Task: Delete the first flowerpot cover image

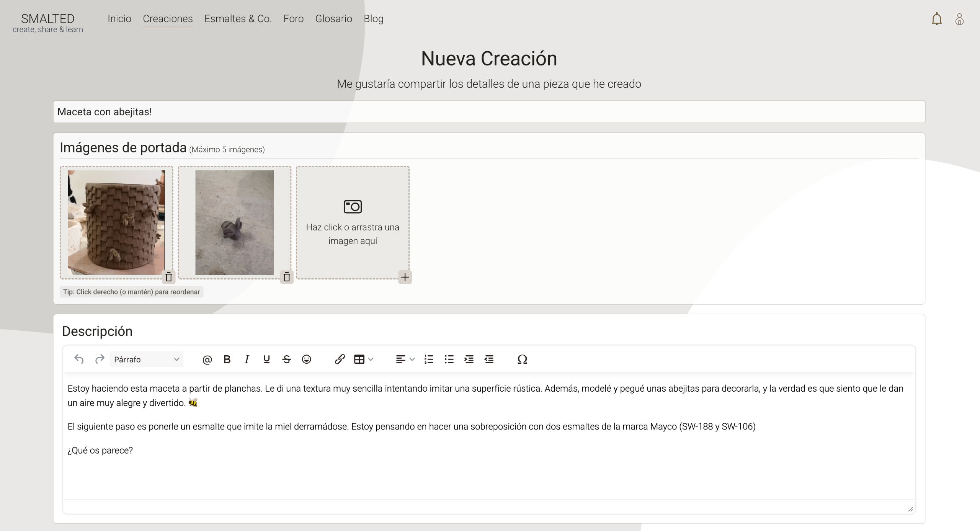Action: tap(168, 277)
